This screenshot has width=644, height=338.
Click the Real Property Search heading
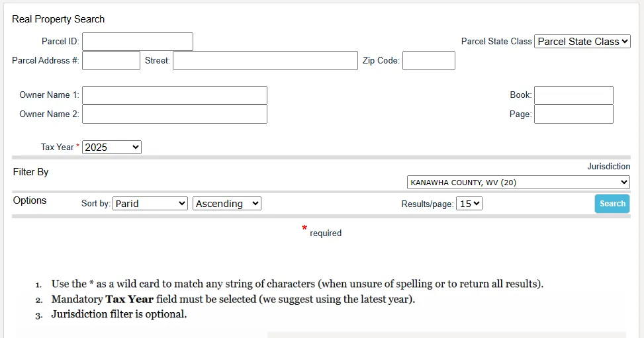[x=58, y=19]
